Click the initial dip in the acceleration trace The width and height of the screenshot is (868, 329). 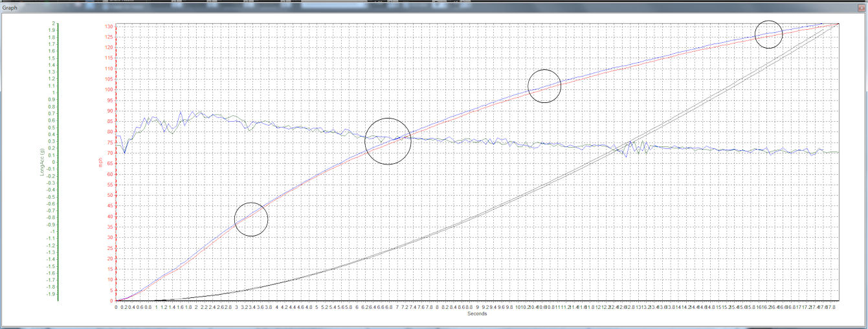pyautogui.click(x=125, y=152)
